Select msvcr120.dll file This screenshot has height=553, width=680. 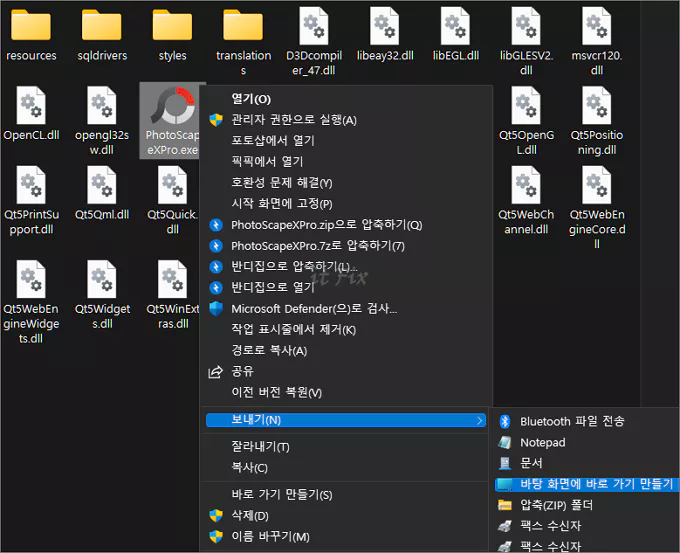point(597,42)
